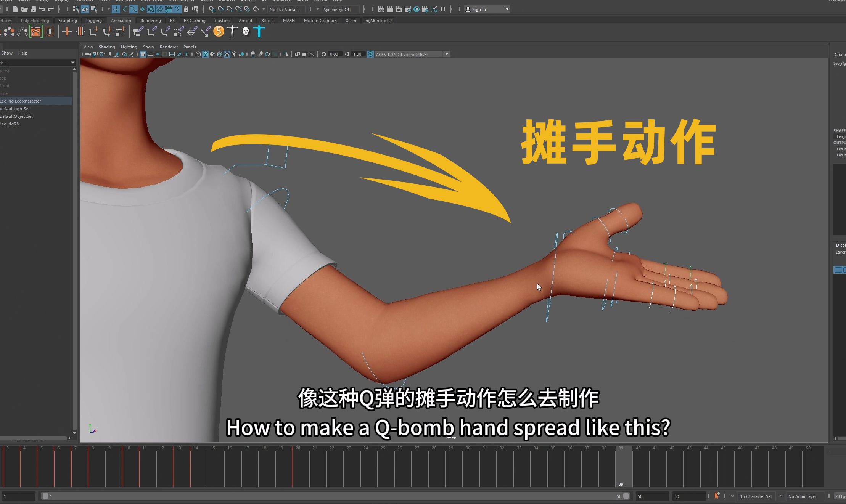Click the Pause Viewport 2.0 icon

coord(443,9)
